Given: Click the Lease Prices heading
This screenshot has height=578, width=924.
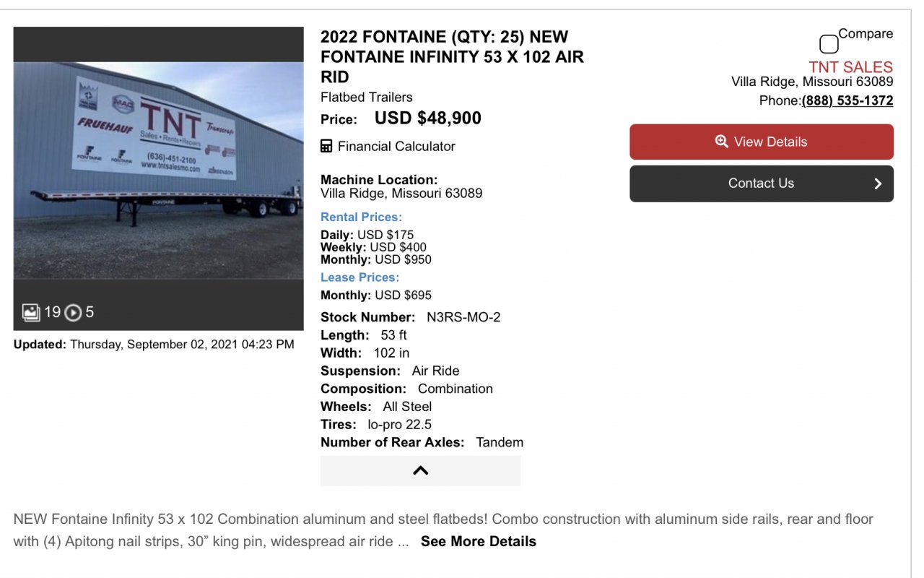Looking at the screenshot, I should [359, 277].
